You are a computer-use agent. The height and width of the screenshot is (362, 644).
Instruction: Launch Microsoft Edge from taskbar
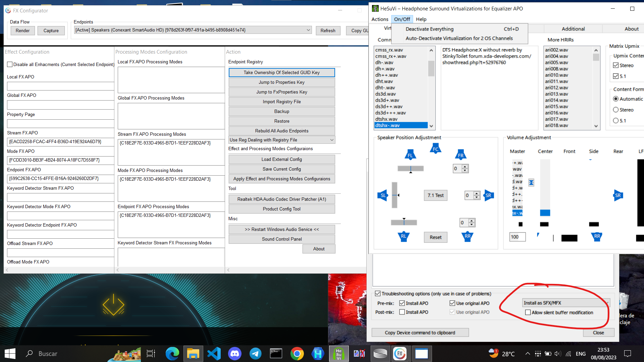(x=172, y=354)
